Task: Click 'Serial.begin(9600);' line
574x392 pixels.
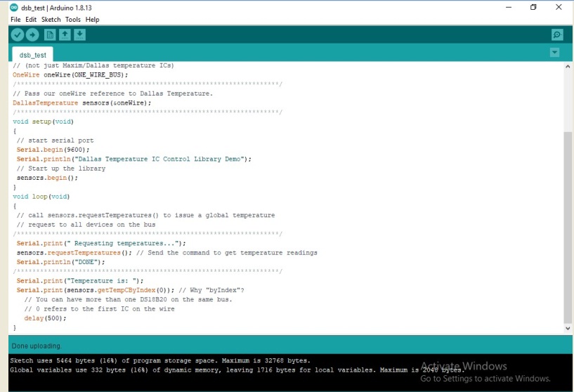Action: [53, 150]
